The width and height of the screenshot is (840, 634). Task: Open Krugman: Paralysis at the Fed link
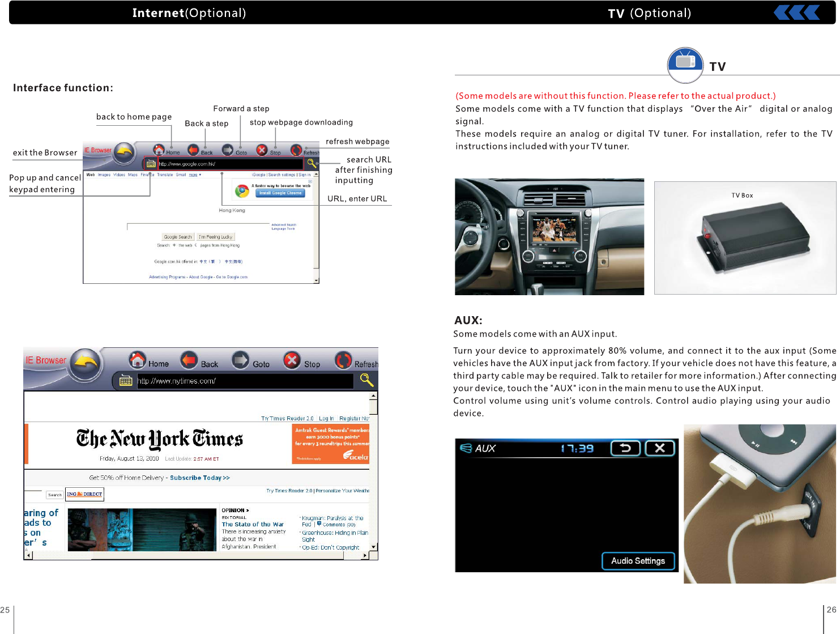[332, 521]
